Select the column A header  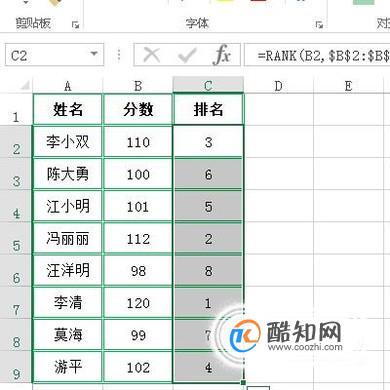coord(68,86)
